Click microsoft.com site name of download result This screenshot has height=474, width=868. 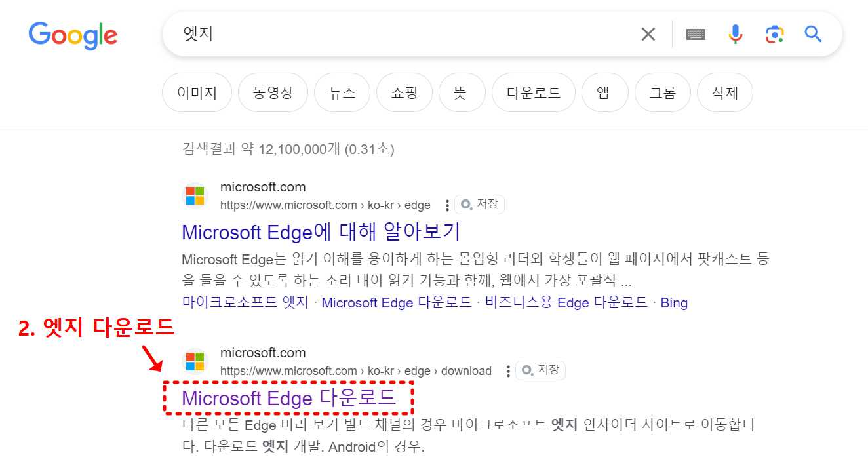(263, 353)
